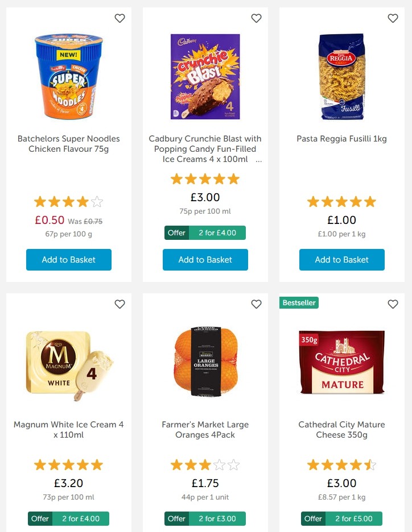Screen dimensions: 412x532
Task: Add Pasta Reggia Fusilli to basket
Action: click(341, 260)
